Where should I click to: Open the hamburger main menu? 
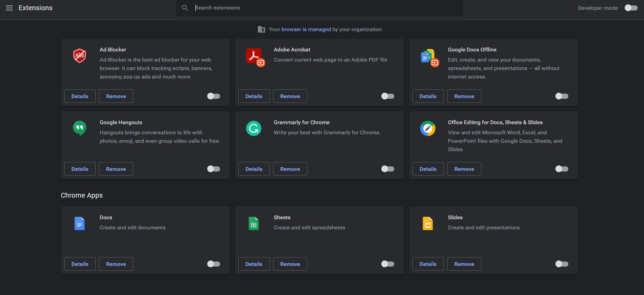coord(9,8)
